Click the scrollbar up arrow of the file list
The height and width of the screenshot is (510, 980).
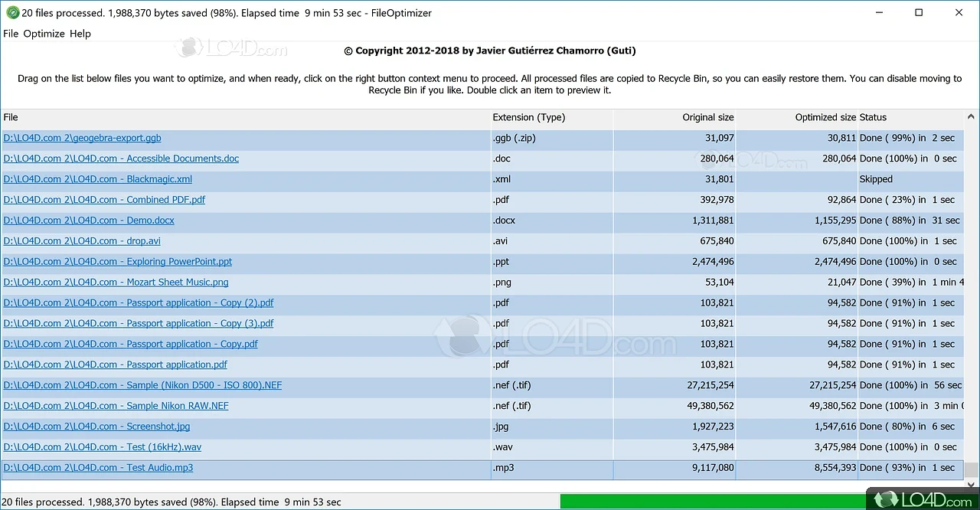(972, 117)
